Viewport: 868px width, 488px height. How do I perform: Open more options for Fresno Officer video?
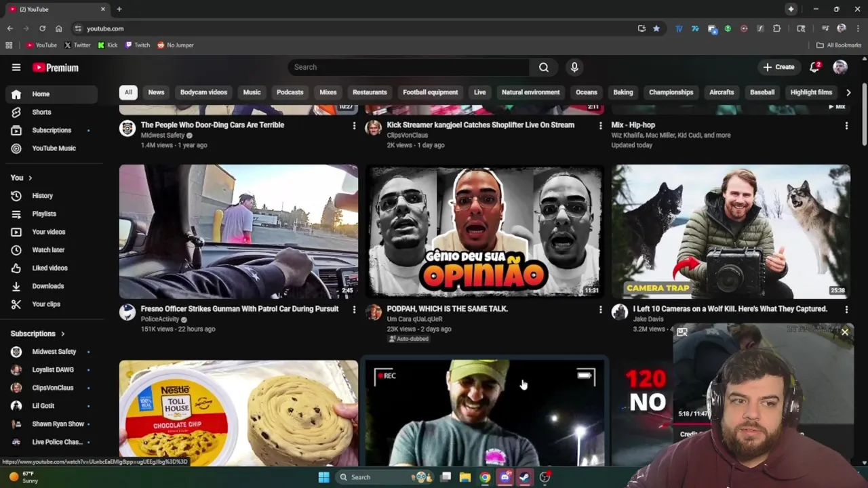coord(354,309)
